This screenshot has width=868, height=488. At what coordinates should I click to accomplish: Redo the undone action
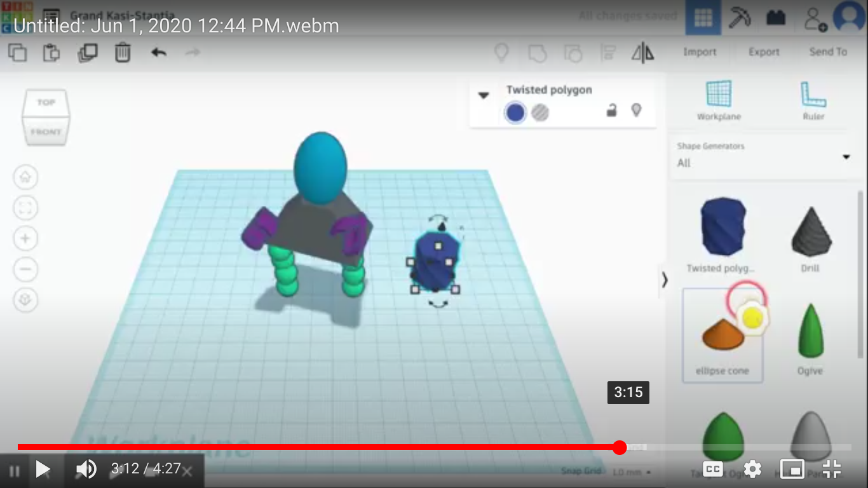click(x=193, y=52)
